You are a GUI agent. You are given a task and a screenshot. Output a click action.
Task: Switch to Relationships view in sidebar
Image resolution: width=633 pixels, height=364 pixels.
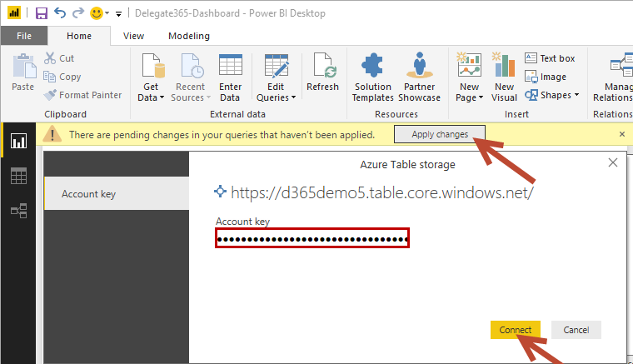coord(18,211)
